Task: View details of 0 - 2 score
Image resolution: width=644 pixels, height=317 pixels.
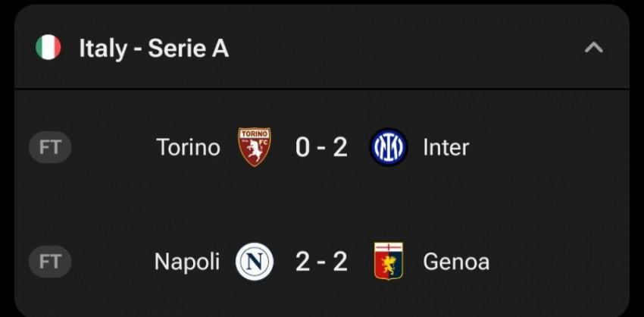Action: coord(321,148)
